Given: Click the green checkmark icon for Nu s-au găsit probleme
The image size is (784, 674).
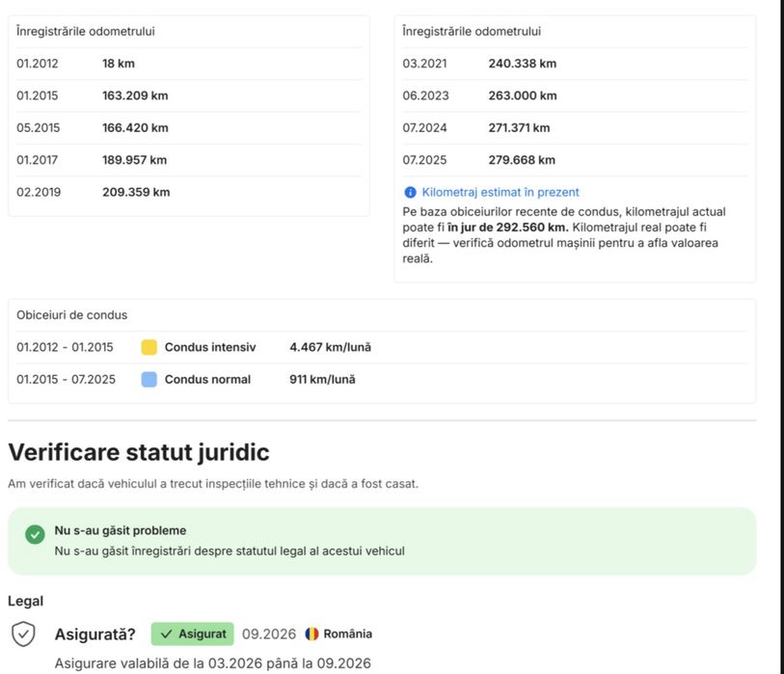Looking at the screenshot, I should click(x=35, y=534).
